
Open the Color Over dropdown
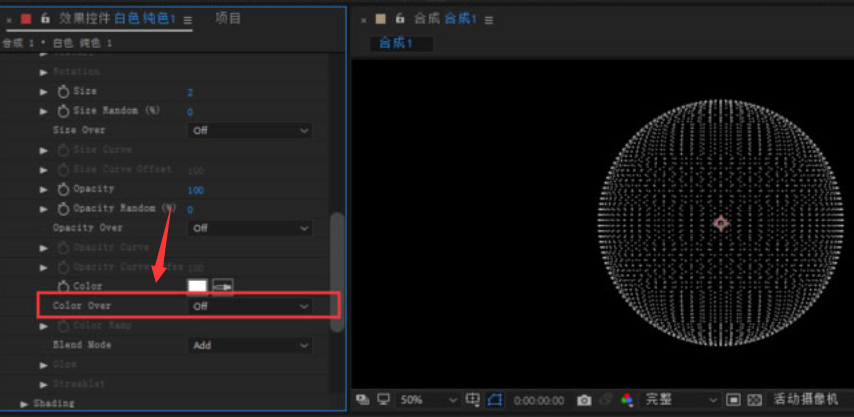(250, 306)
